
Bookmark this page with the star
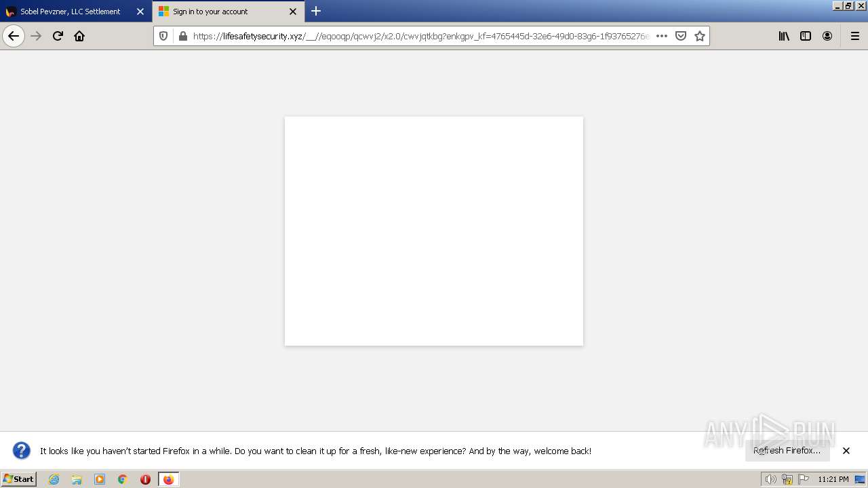coord(700,36)
